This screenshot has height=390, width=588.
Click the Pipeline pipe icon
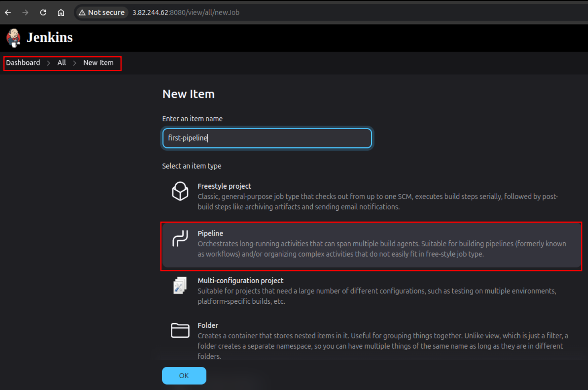point(180,238)
